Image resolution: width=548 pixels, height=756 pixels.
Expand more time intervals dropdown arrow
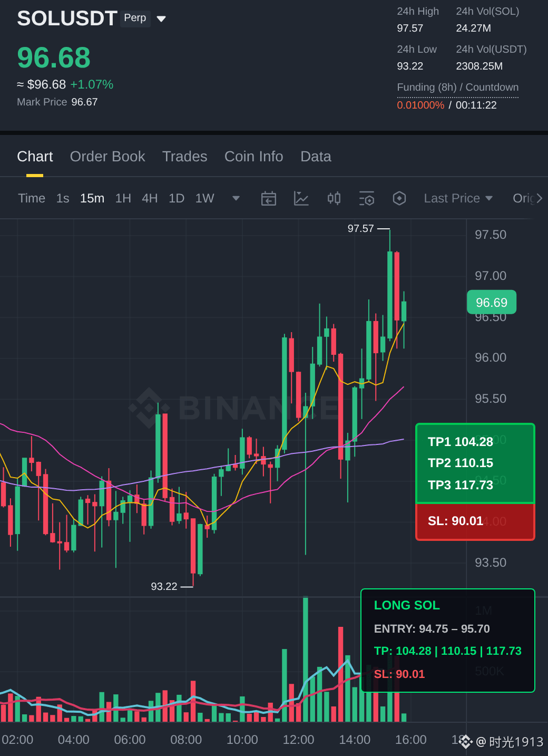pyautogui.click(x=236, y=198)
